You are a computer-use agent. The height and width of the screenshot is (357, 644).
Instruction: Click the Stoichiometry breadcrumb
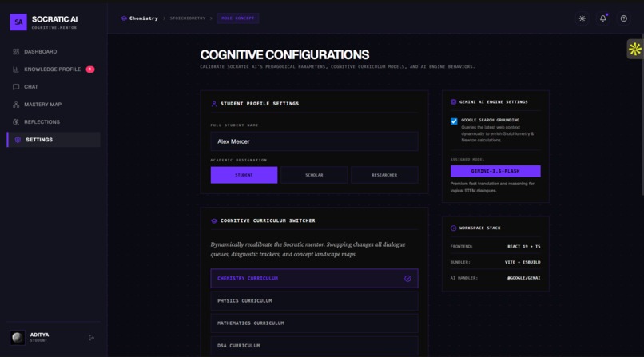tap(188, 18)
